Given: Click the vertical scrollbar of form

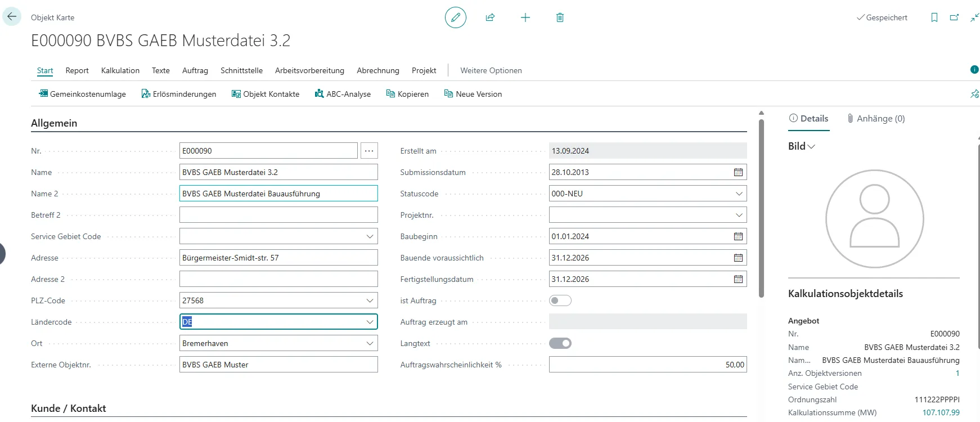Looking at the screenshot, I should [761, 208].
